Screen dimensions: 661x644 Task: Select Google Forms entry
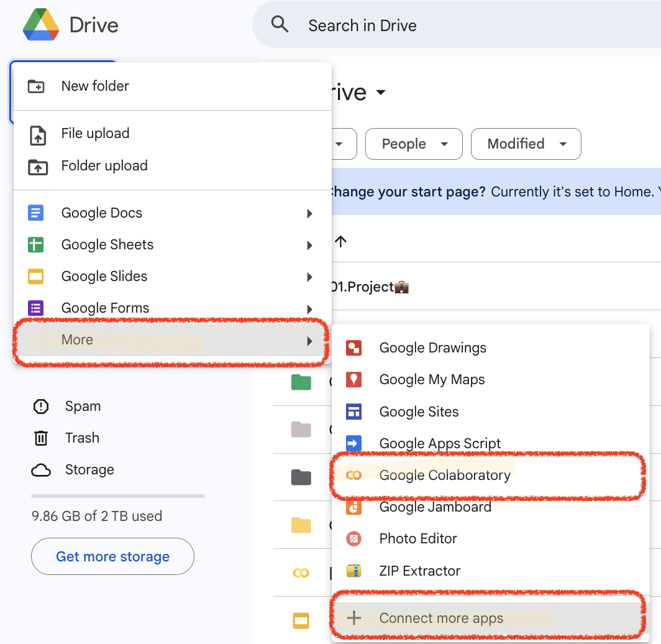173,308
